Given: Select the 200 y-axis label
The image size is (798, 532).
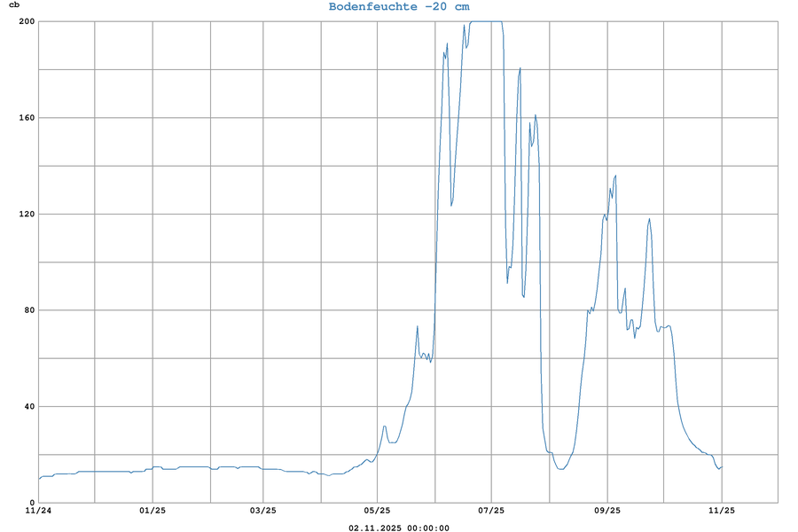Looking at the screenshot, I should click(x=25, y=21).
